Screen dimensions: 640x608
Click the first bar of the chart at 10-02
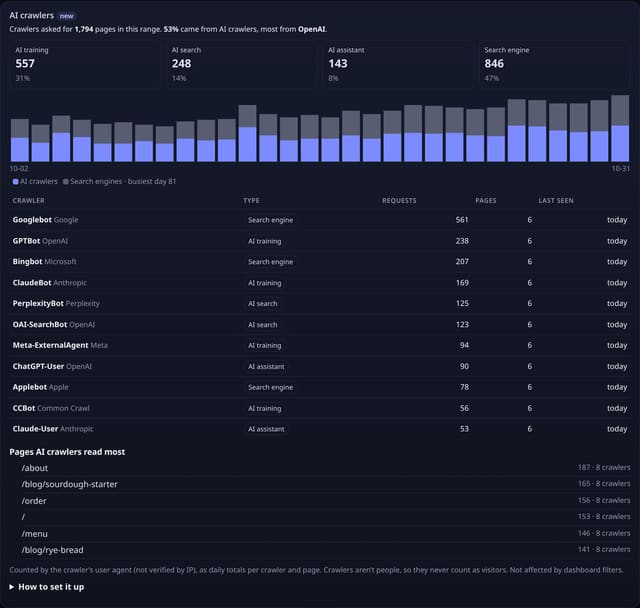pos(20,140)
